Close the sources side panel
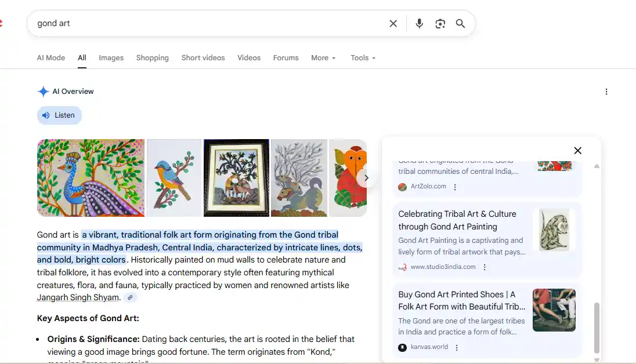636x364 pixels. click(x=577, y=151)
